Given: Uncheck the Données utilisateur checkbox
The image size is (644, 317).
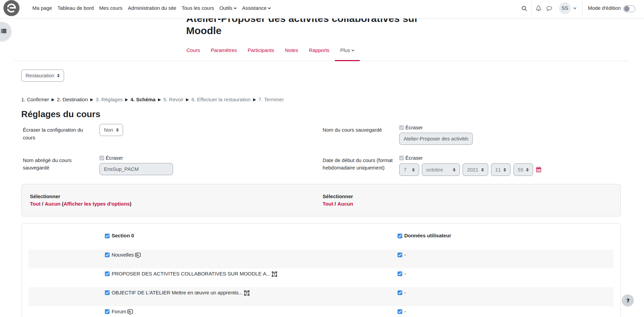Looking at the screenshot, I should (400, 236).
